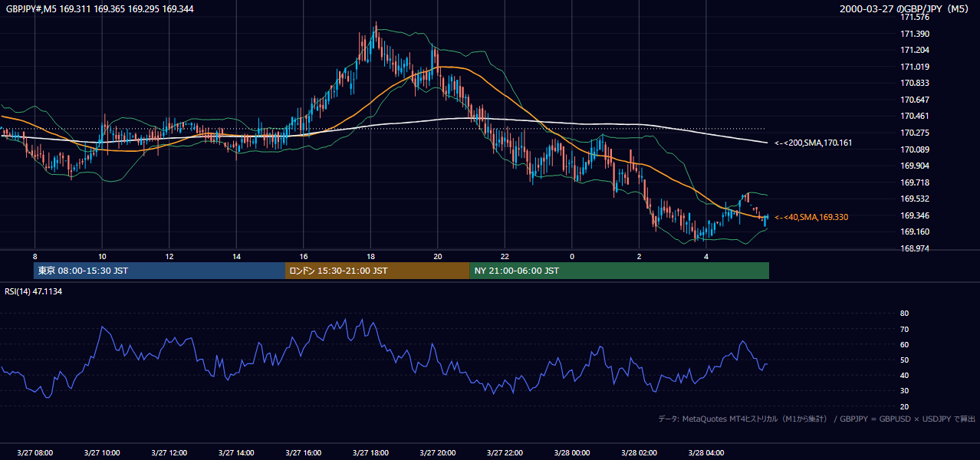
Task: Click the 169.718 price axis label
Action: (915, 182)
